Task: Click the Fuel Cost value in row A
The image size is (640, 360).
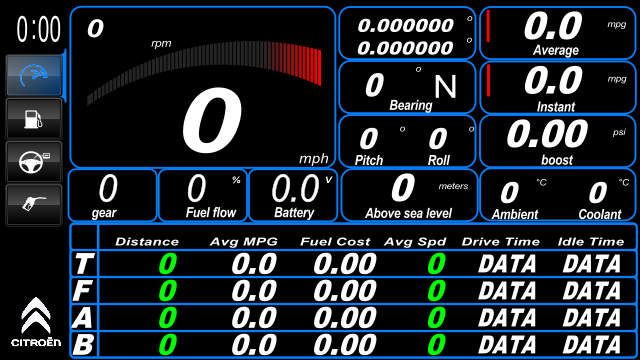Action: tap(345, 318)
